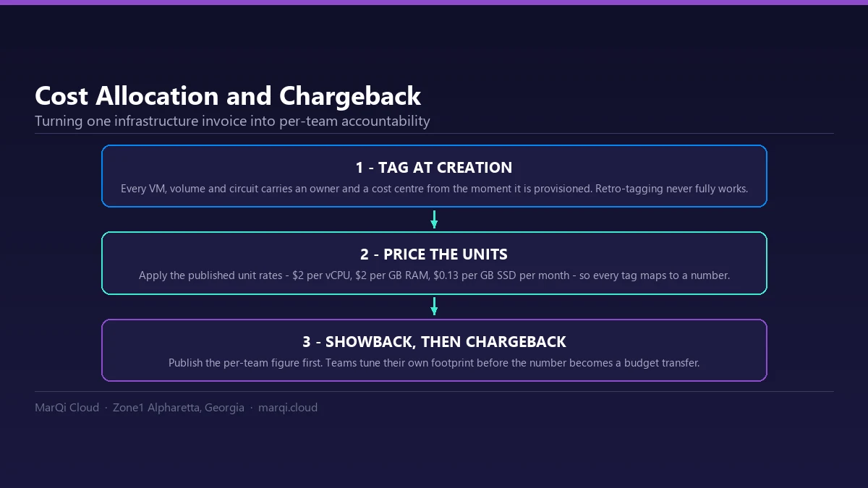Image resolution: width=868 pixels, height=488 pixels.
Task: Click the down arrow below the Tag at Creation box
Action: point(434,220)
